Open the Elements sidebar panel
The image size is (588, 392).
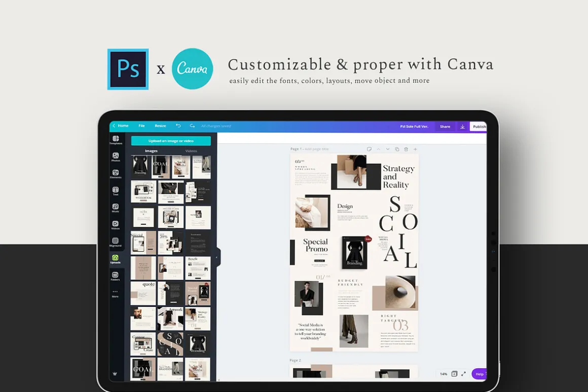[x=116, y=174]
